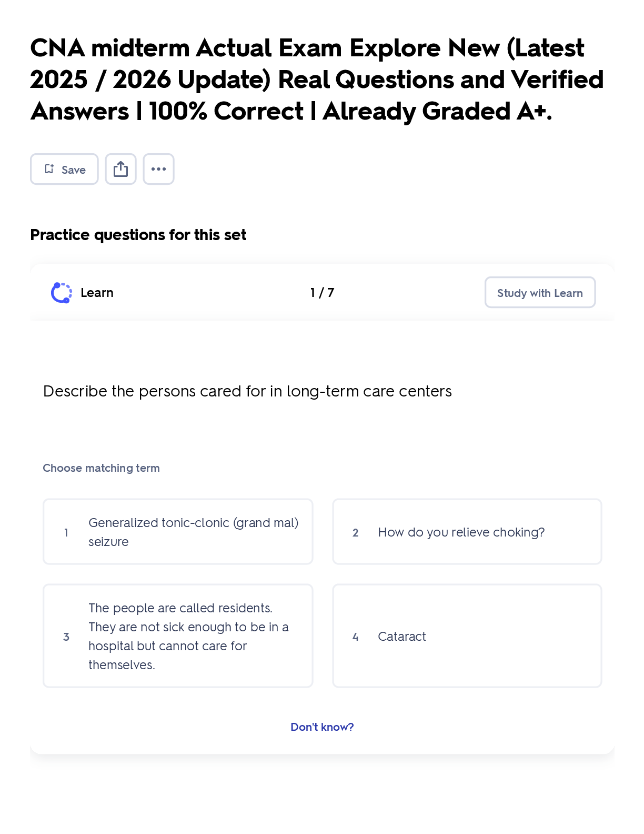The width and height of the screenshot is (644, 834).
Task: Click the Don't know? link
Action: pos(322,727)
